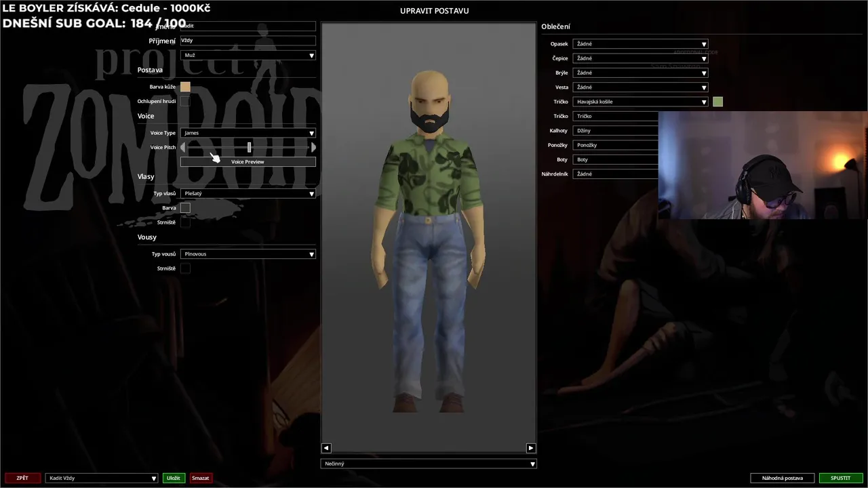Click the green SPUSTIT start button
Image resolution: width=868 pixels, height=488 pixels.
[x=841, y=478]
